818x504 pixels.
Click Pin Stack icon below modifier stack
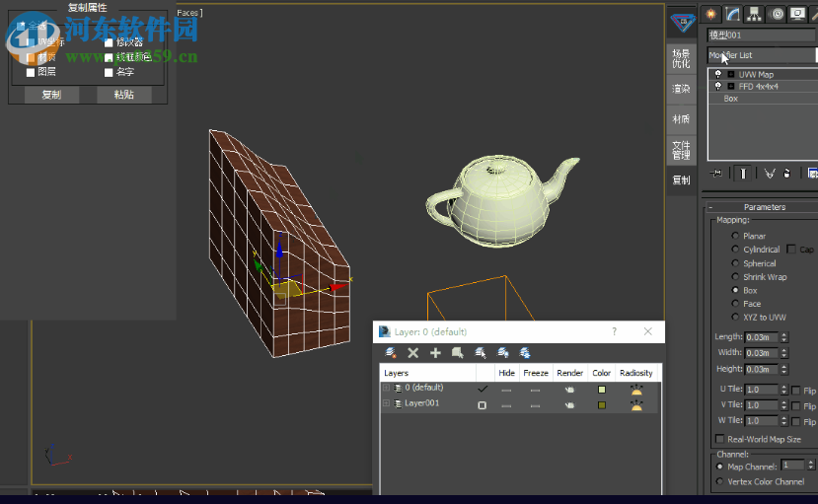(716, 173)
